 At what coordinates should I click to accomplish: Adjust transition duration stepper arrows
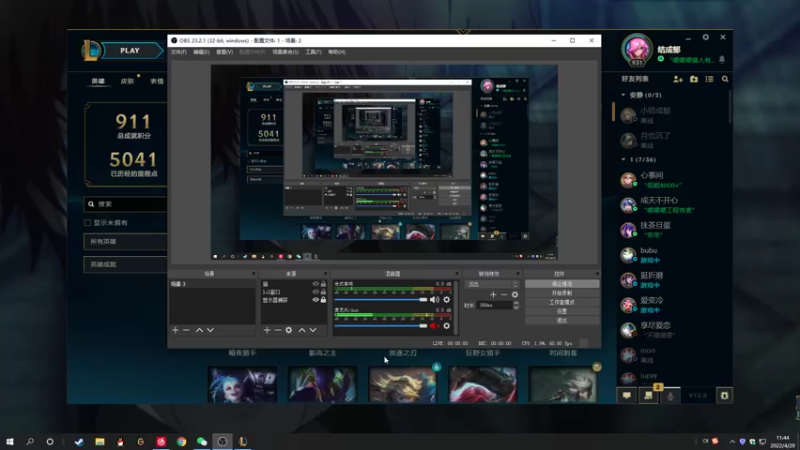(516, 305)
